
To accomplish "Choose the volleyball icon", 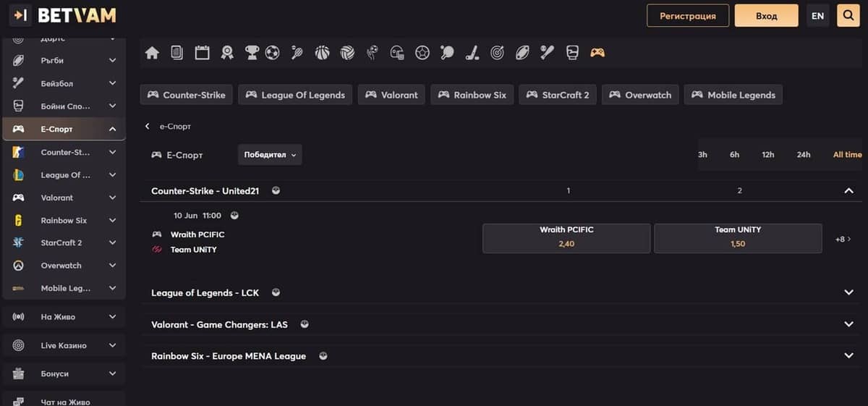I will click(347, 52).
